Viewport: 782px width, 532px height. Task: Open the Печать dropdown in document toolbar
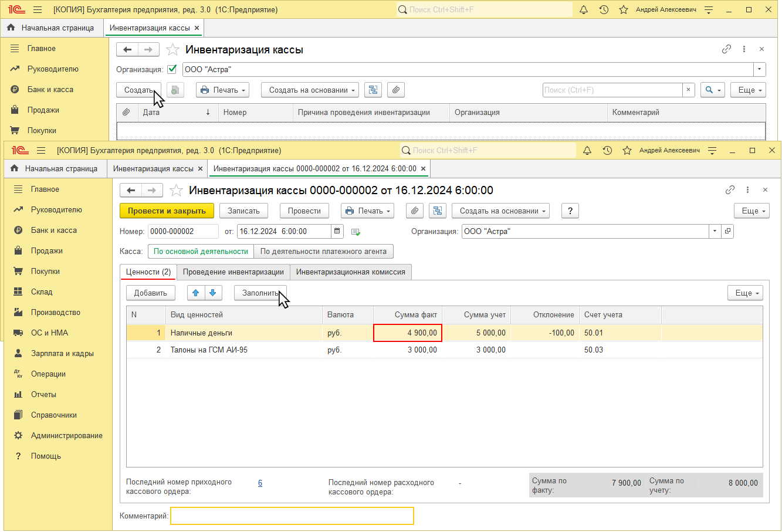(368, 211)
